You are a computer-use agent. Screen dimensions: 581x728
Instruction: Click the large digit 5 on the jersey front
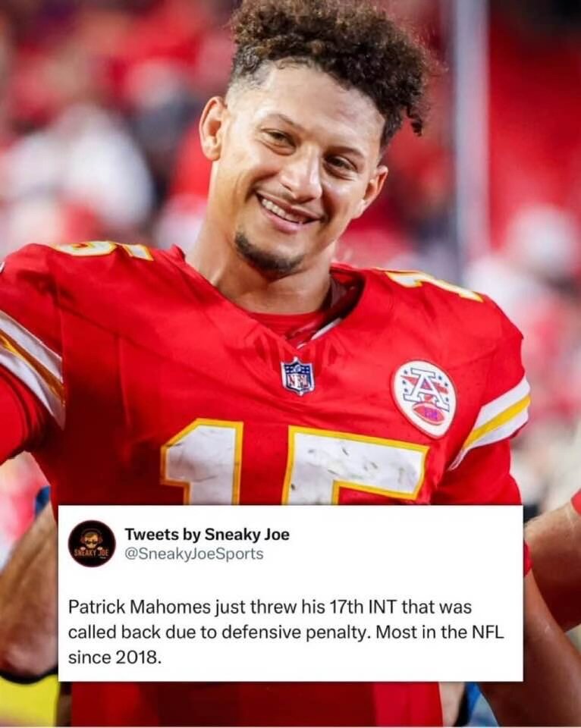pyautogui.click(x=354, y=466)
